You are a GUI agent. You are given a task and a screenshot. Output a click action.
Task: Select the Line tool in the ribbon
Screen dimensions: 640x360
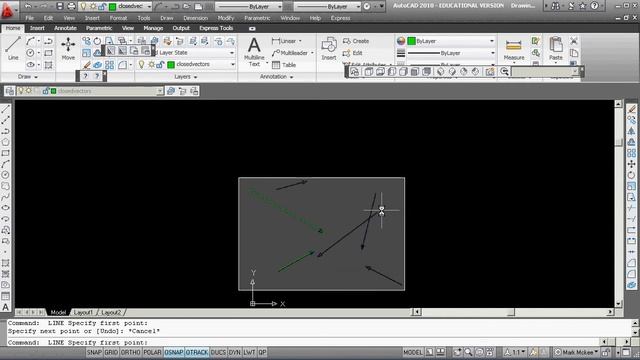(x=13, y=48)
